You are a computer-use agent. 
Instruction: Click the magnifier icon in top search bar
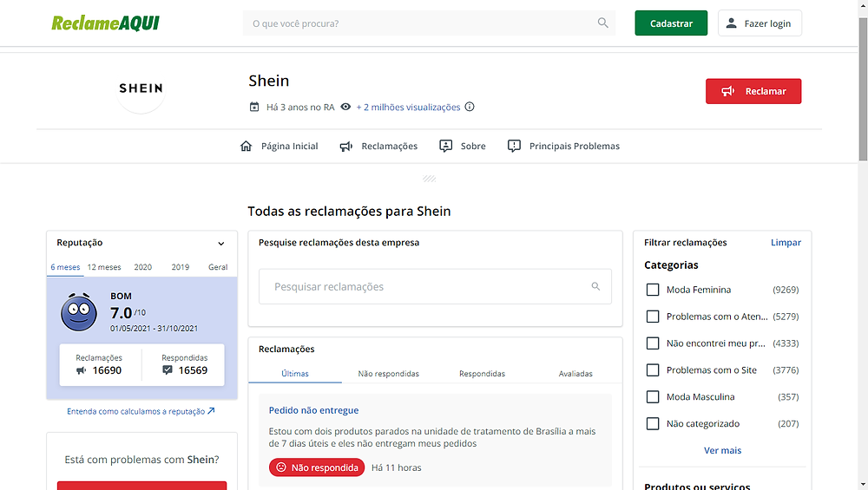[603, 23]
